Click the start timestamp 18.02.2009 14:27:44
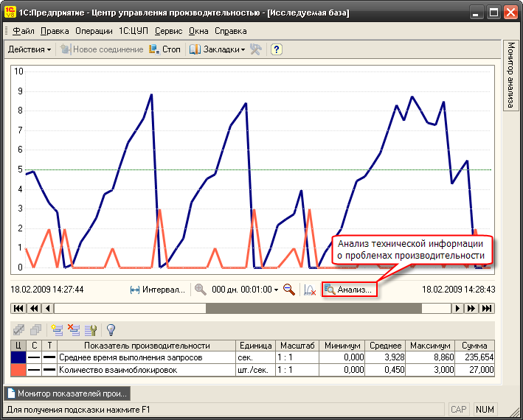Viewport: 523px width, 420px height. click(46, 290)
